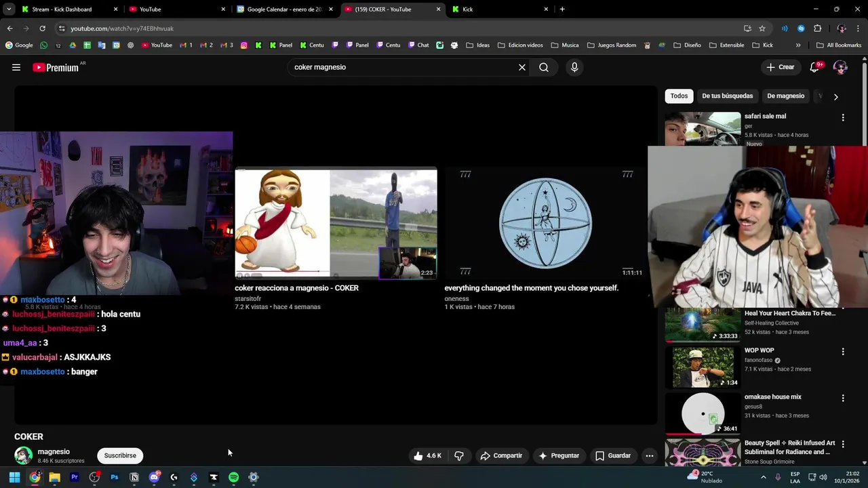Open 'Heal Your Heart Chakra' video title
The image size is (868, 488).
point(790,314)
